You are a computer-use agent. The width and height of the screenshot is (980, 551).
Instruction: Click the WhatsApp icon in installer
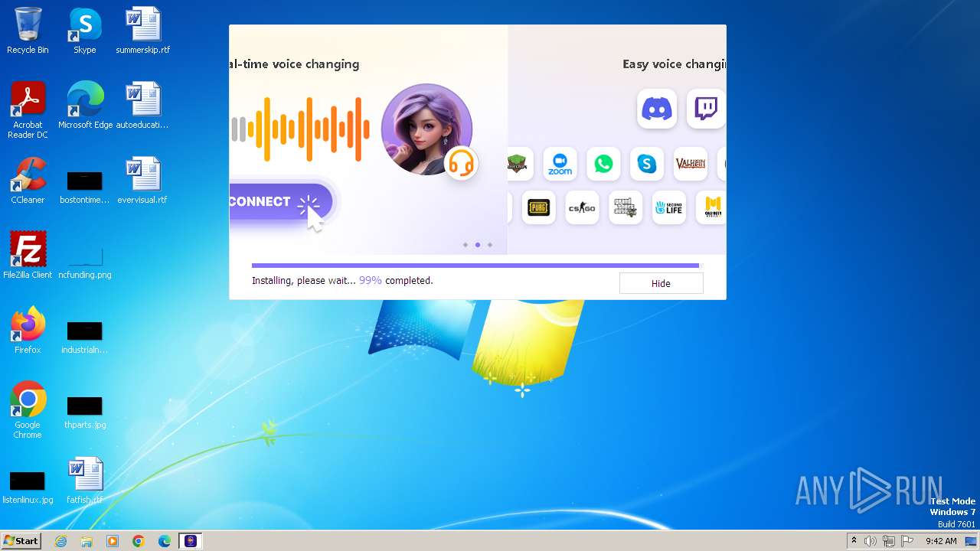point(603,164)
